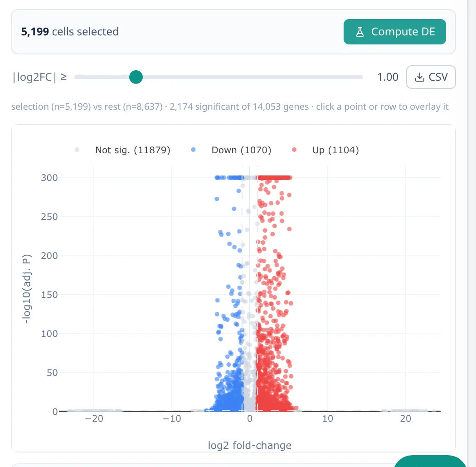The image size is (476, 467).
Task: Click the gray Not sig. legend marker
Action: point(77,150)
